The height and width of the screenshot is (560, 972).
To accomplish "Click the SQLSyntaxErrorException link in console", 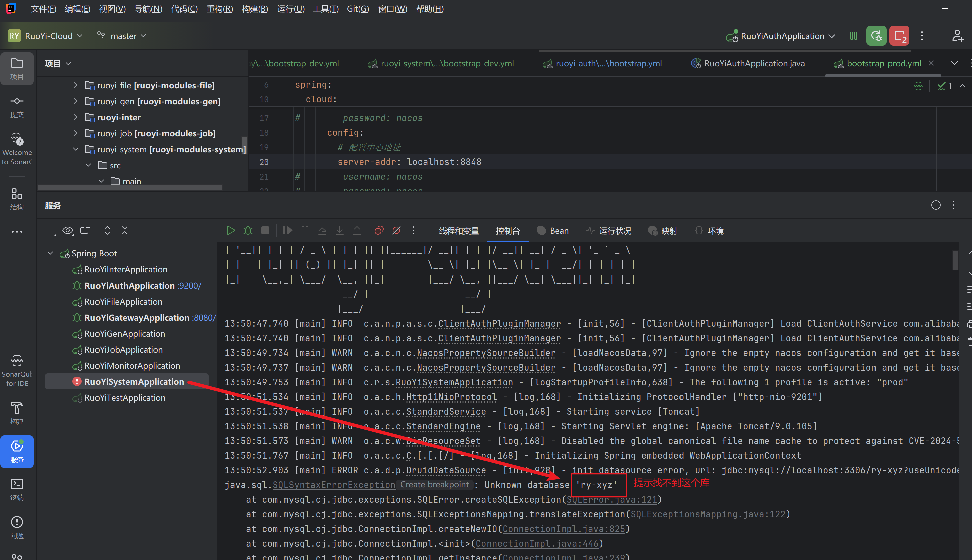I will [334, 485].
